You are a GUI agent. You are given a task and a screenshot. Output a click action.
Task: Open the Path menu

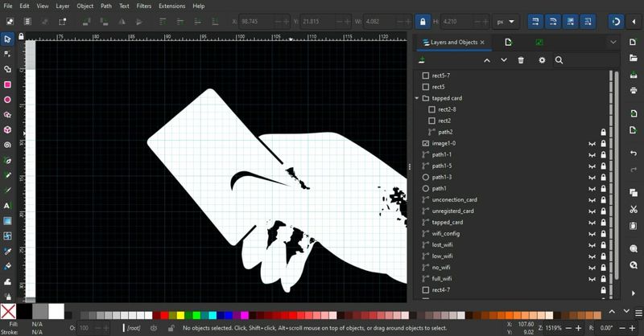pos(106,6)
